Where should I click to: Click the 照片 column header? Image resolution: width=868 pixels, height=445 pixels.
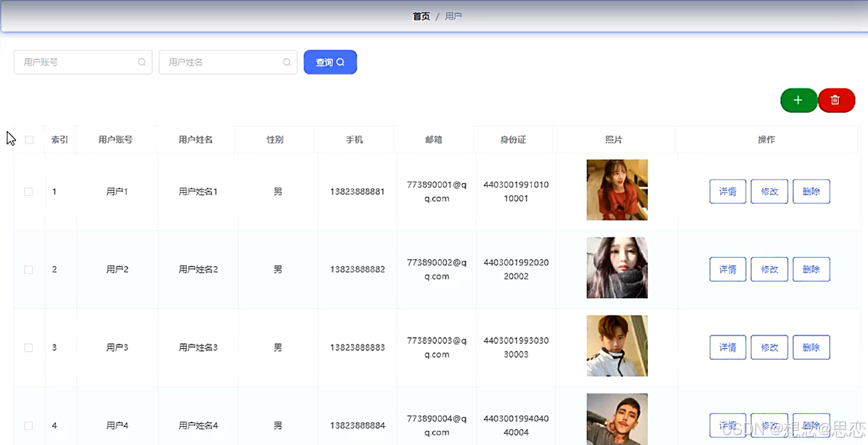click(614, 140)
